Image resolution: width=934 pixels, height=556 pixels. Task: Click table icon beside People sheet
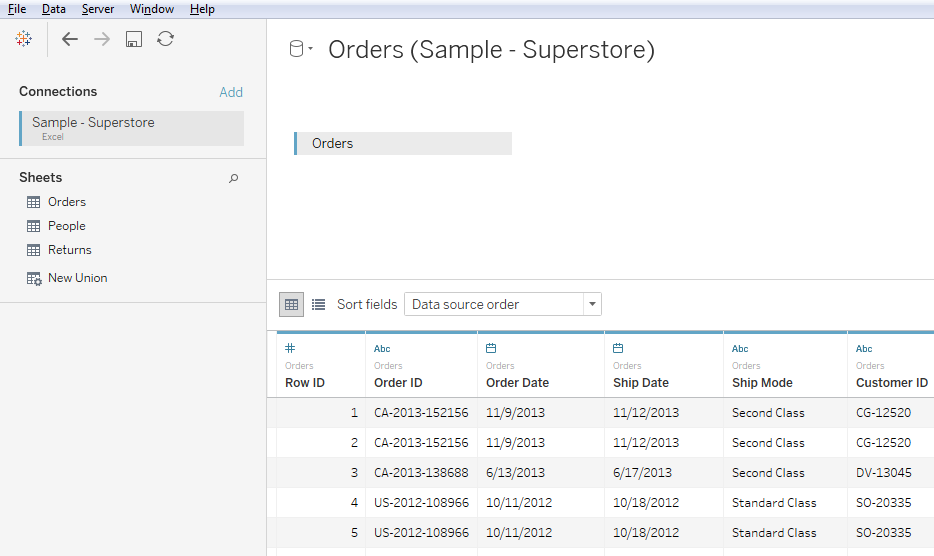coord(33,226)
